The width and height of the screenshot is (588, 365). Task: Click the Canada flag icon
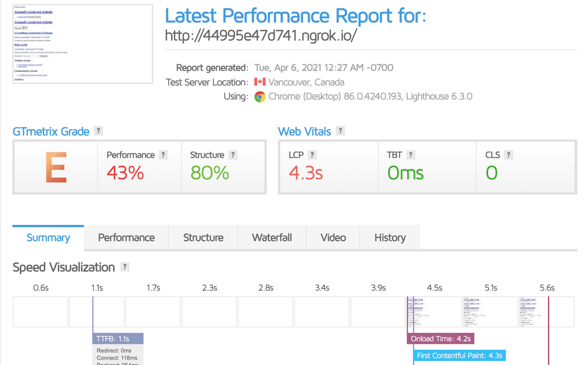(260, 82)
